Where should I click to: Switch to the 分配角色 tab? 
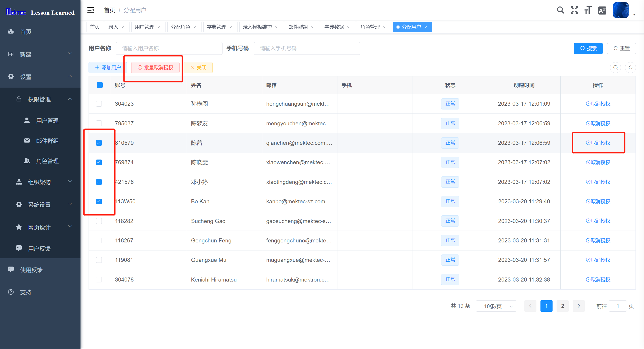tap(184, 27)
